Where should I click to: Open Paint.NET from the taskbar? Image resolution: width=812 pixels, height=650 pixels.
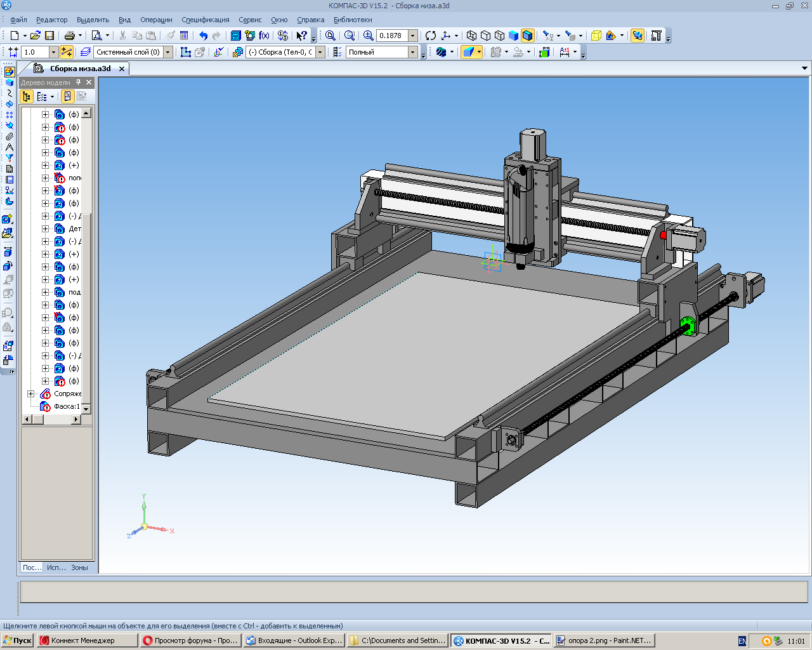[x=604, y=640]
